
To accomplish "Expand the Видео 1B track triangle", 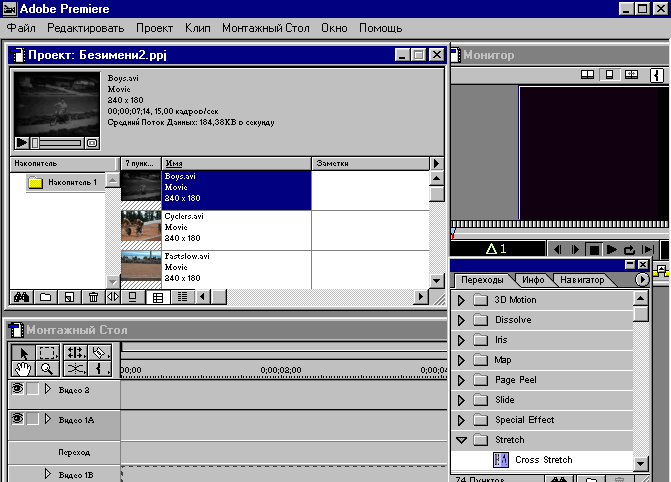I will pyautogui.click(x=48, y=474).
